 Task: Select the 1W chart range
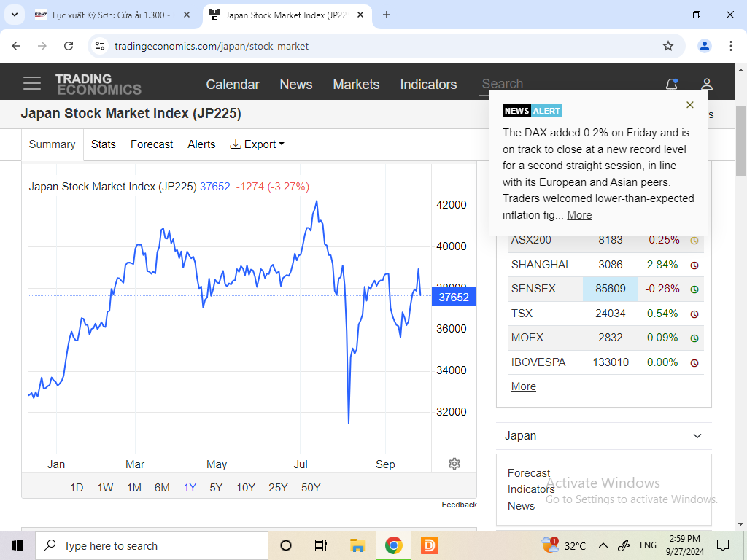click(105, 488)
